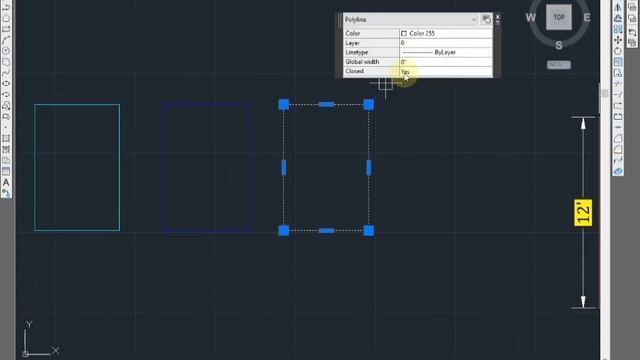This screenshot has width=640, height=360.
Task: Select the Stretch modify tool
Action: [618, 73]
